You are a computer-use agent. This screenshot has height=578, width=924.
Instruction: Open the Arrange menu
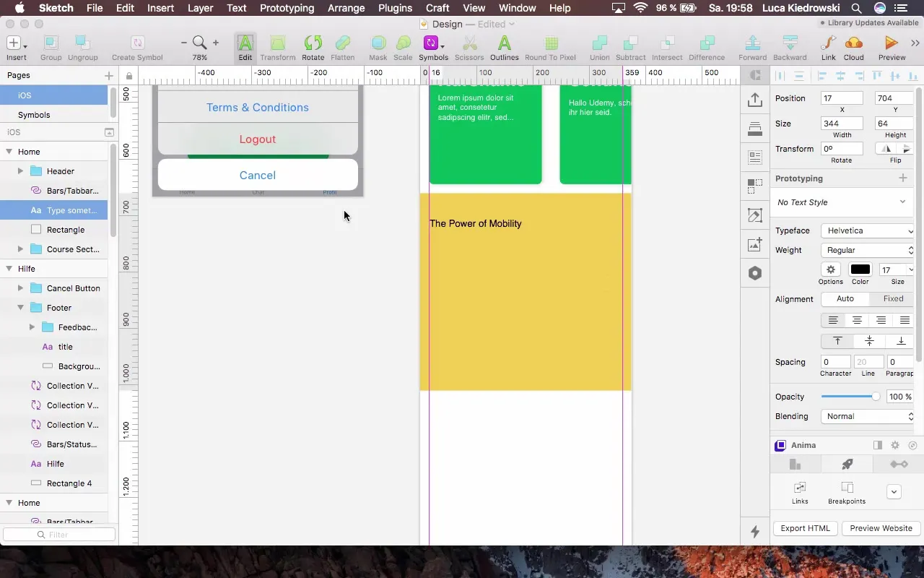click(346, 8)
